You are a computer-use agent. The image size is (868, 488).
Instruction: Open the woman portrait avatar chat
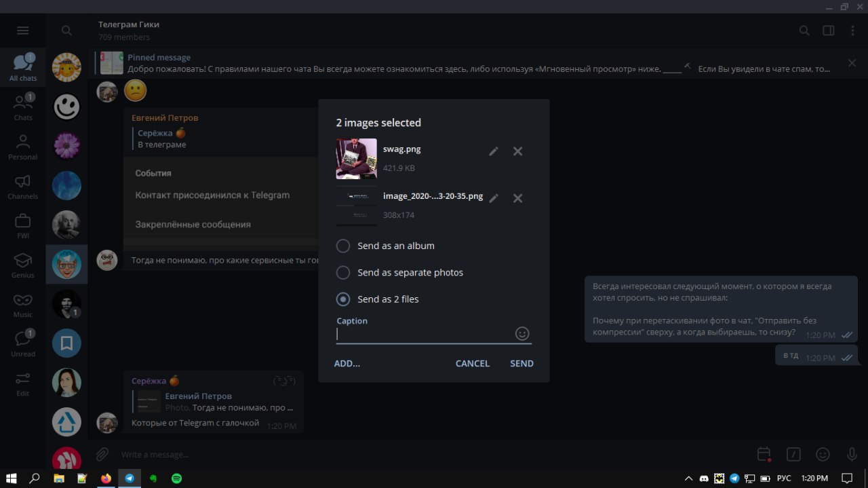pos(66,382)
